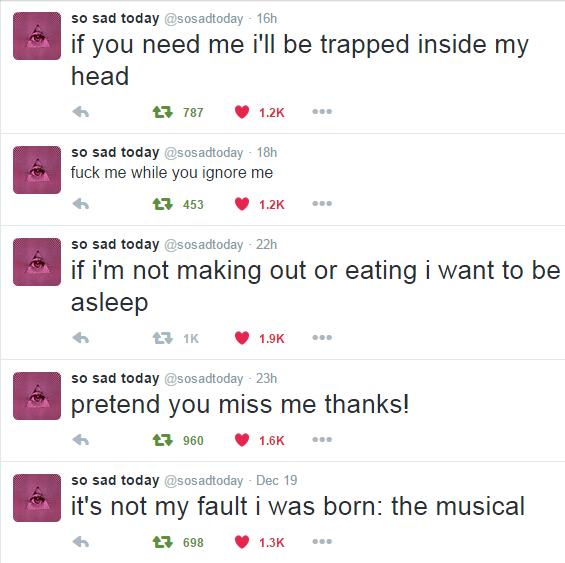Unlike the tweet with 1.9K likes
The image size is (565, 563).
[x=242, y=338]
